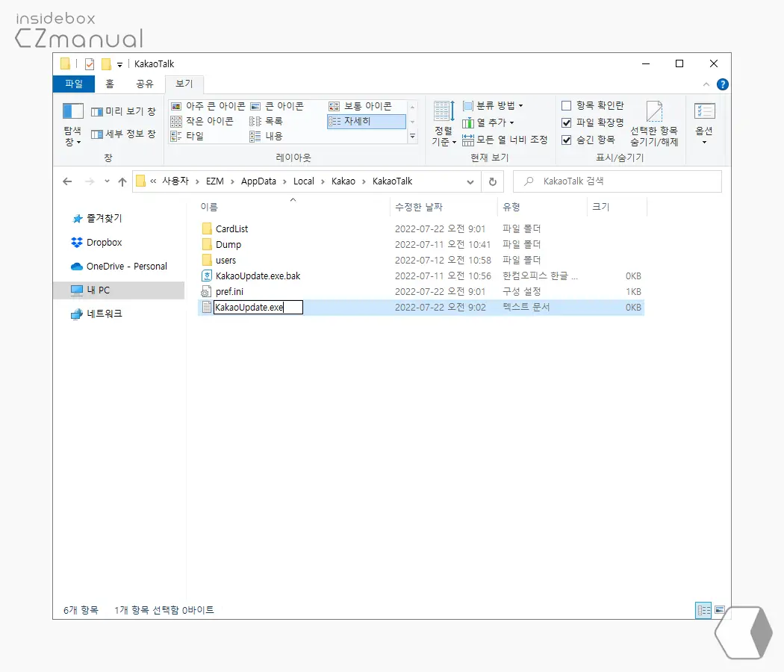Sort by 유형 column header

(x=542, y=207)
